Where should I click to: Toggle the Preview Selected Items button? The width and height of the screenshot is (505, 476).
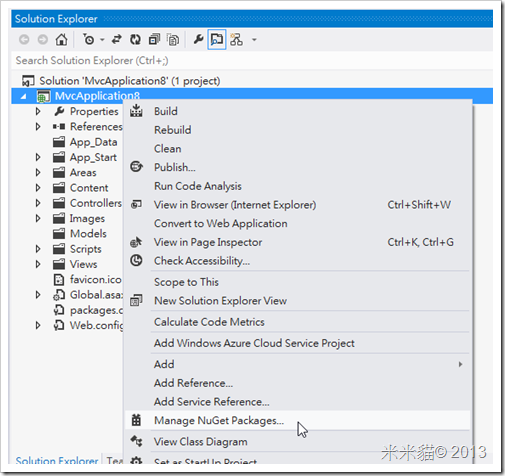click(217, 40)
